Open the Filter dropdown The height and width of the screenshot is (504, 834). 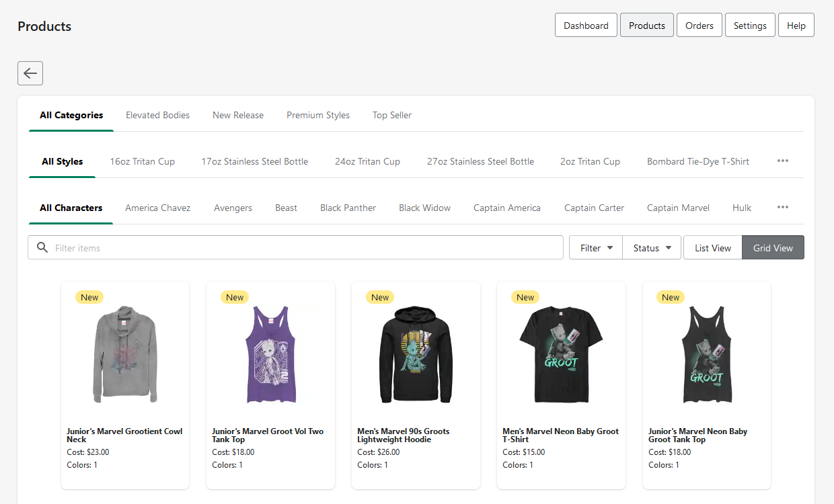click(596, 248)
